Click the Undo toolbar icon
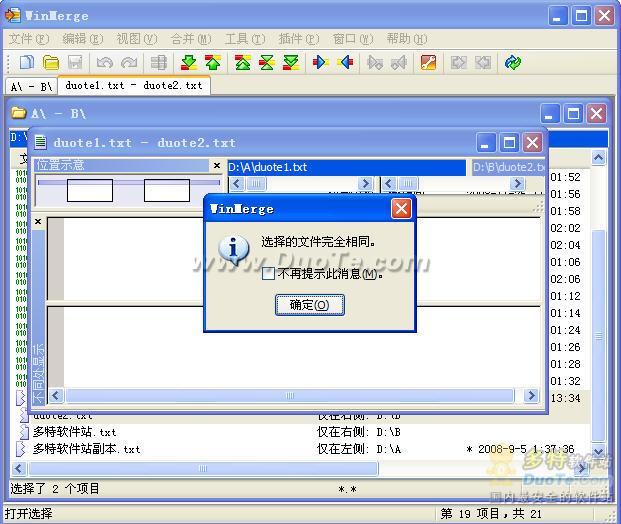 tap(105, 62)
